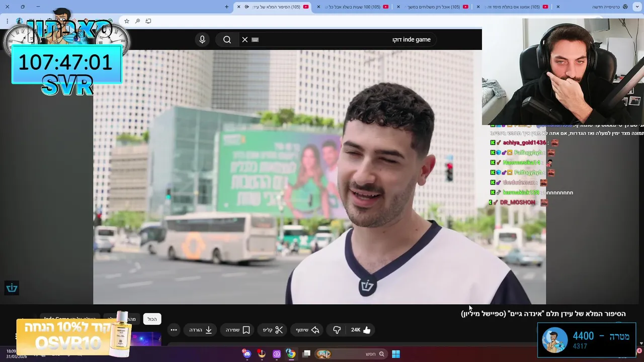
Task: Open the purple Instagram-like taskbar app
Action: point(276,354)
